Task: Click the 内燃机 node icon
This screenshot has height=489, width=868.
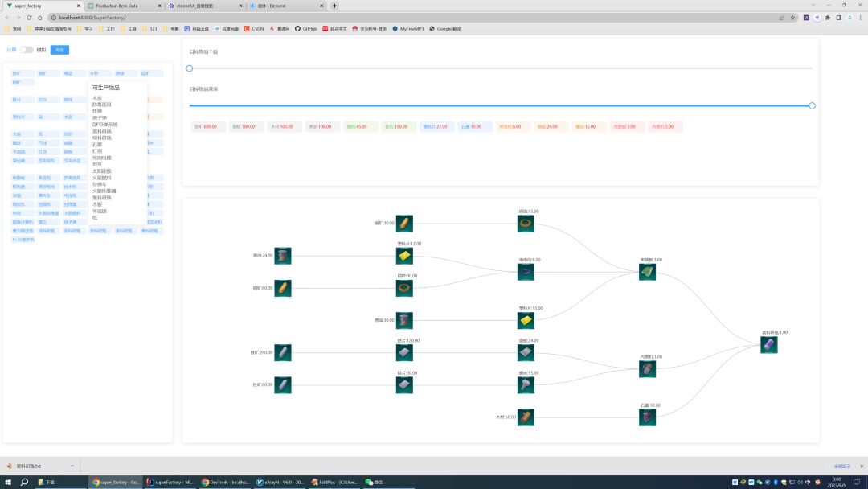Action: coord(647,369)
